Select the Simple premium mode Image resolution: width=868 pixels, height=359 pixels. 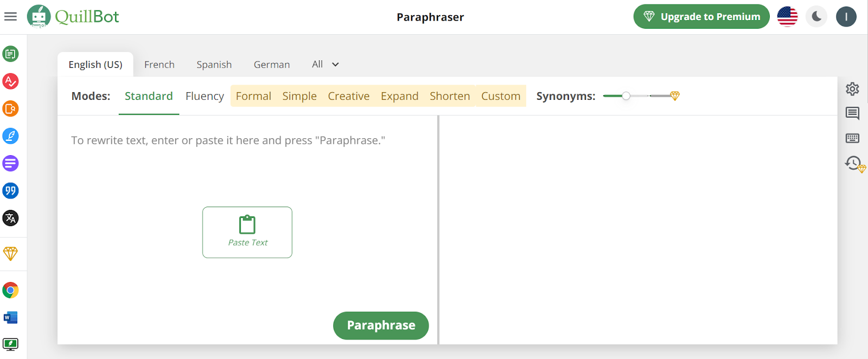tap(299, 96)
